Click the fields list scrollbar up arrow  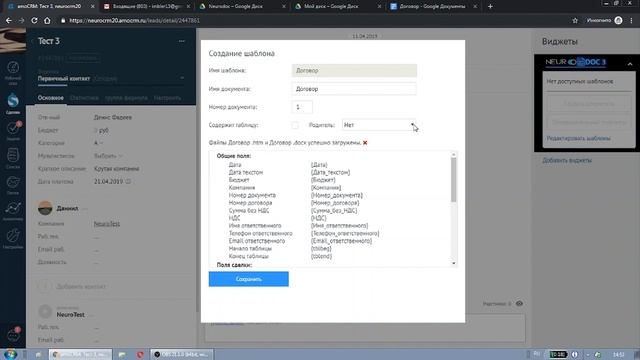pyautogui.click(x=453, y=155)
